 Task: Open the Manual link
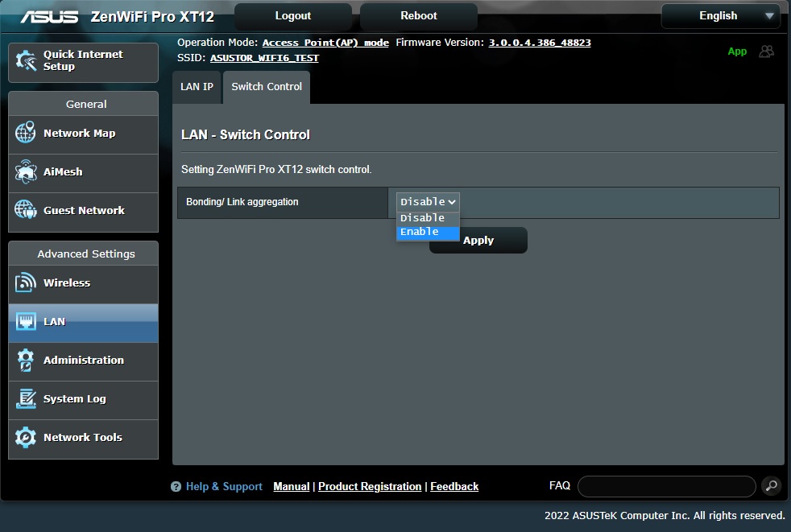[292, 487]
